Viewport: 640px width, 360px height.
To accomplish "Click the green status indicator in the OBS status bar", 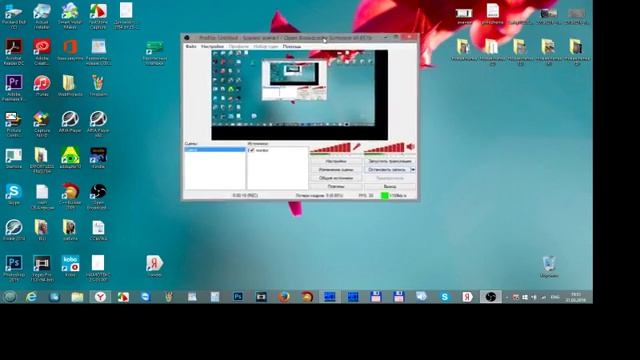I will 384,196.
